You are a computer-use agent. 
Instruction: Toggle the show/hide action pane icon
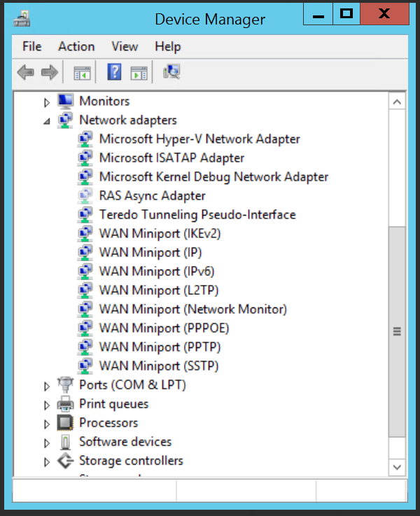point(139,73)
